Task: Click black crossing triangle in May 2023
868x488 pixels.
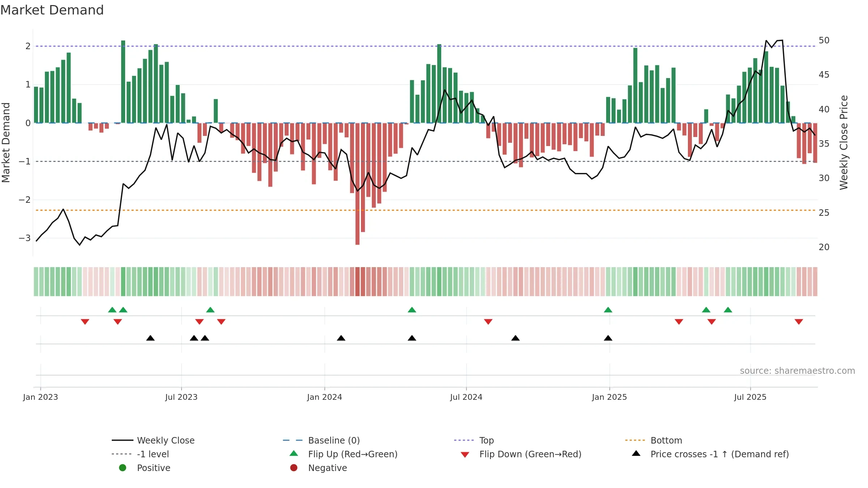Action: point(150,338)
